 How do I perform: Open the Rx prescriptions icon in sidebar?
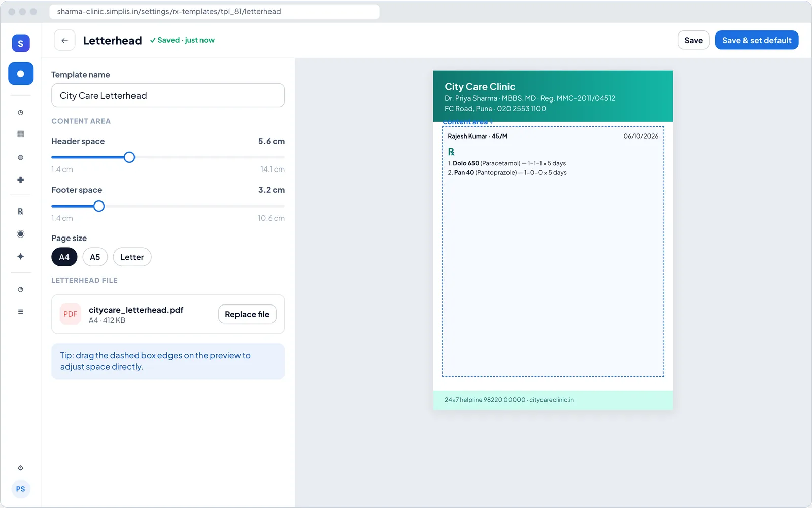[x=21, y=211]
